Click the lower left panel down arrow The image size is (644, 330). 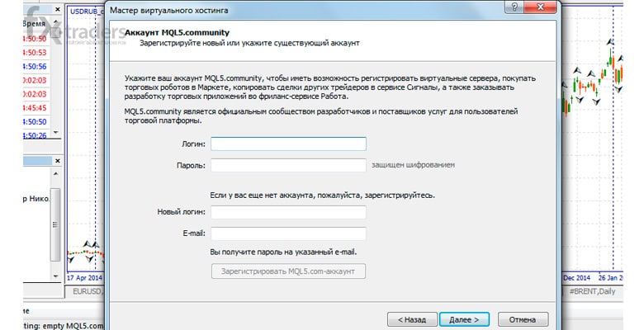[56, 276]
